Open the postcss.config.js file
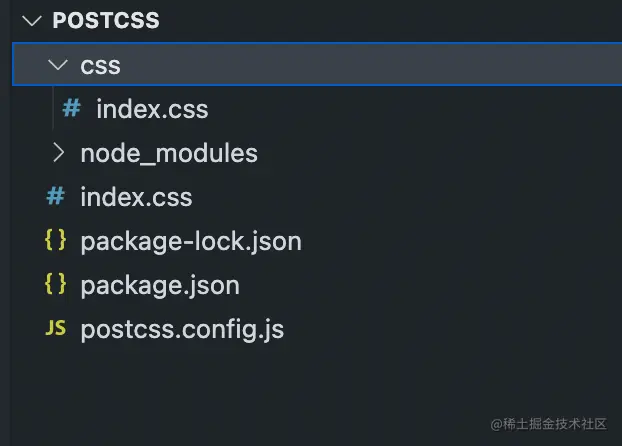622x446 pixels. (182, 329)
